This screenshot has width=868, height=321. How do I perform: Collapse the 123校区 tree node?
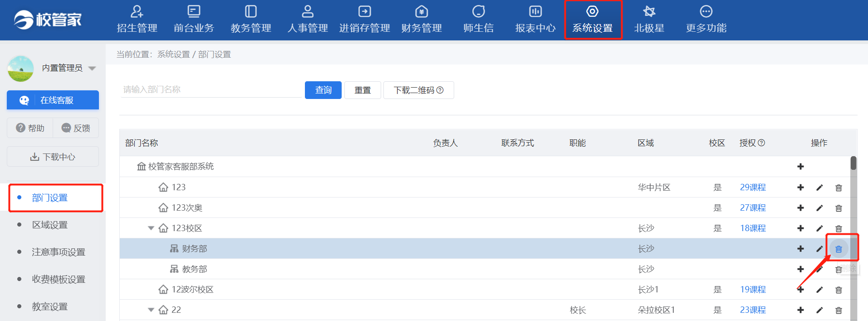click(151, 228)
